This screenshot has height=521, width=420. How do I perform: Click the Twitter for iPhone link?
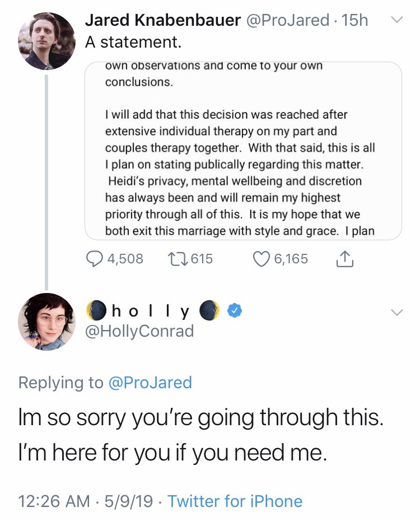pyautogui.click(x=235, y=501)
